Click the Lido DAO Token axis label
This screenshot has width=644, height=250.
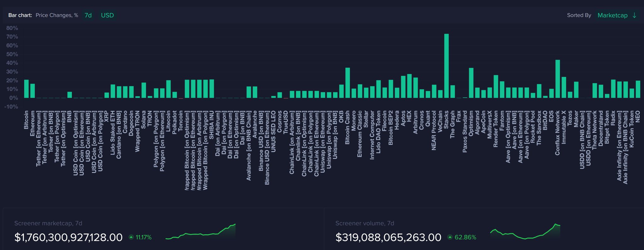(x=378, y=132)
